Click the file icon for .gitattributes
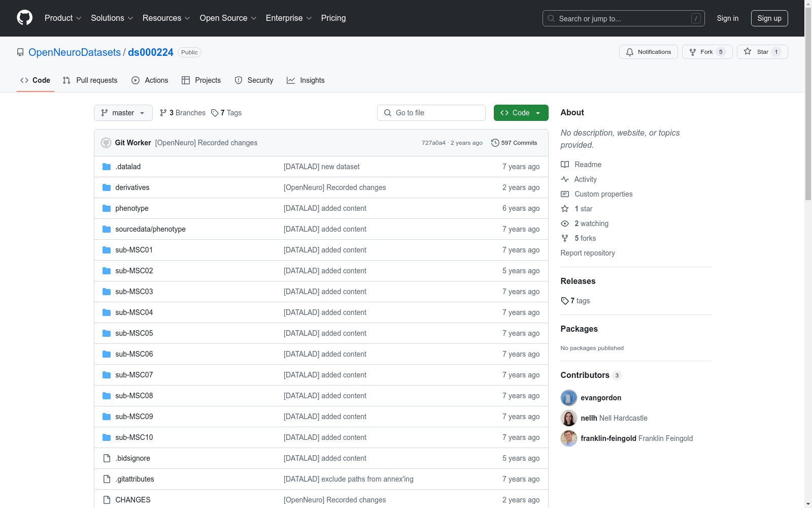The image size is (812, 508). click(107, 479)
